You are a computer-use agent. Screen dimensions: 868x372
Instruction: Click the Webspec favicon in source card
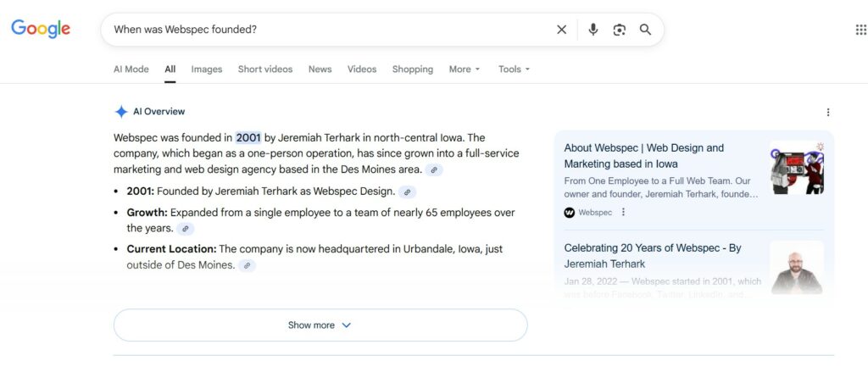click(x=570, y=212)
